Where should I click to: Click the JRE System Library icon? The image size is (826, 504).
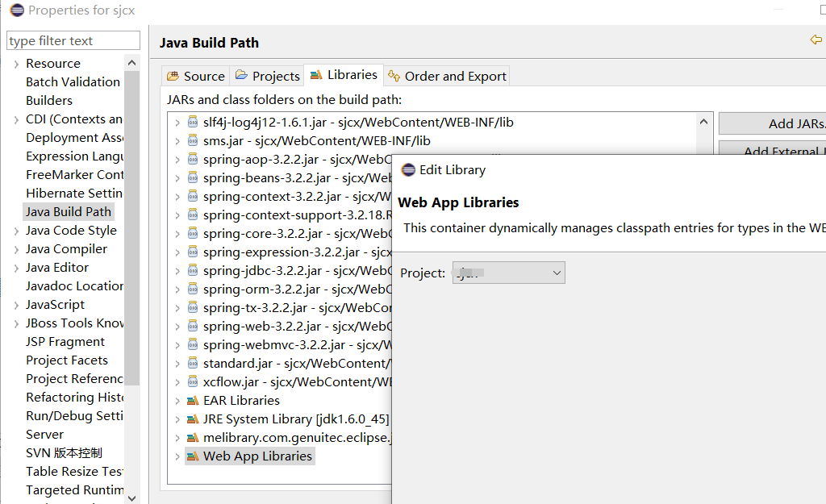pyautogui.click(x=193, y=419)
